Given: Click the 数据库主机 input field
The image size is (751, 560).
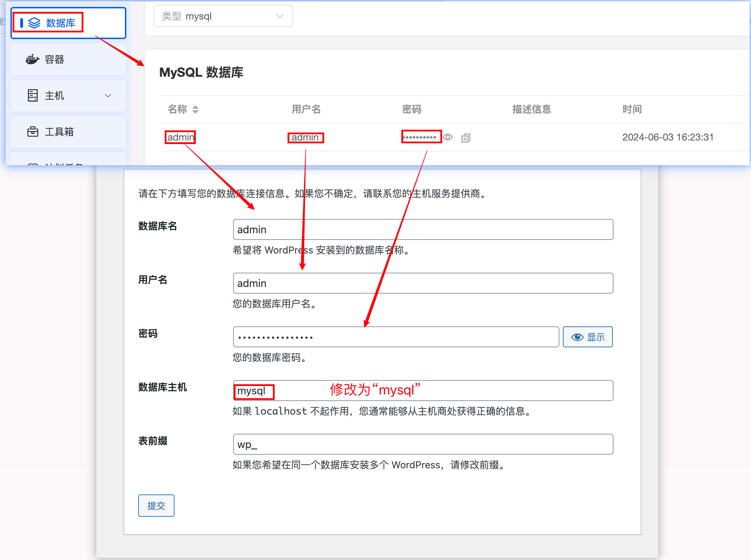Looking at the screenshot, I should (423, 391).
